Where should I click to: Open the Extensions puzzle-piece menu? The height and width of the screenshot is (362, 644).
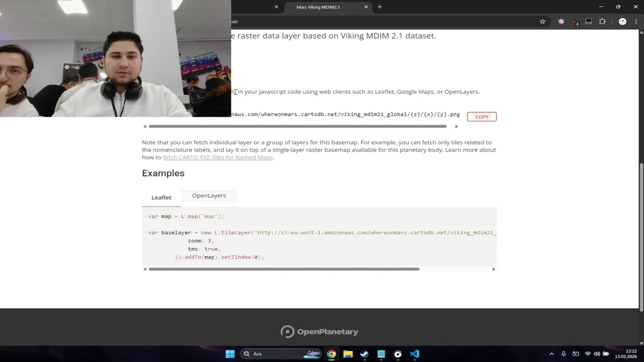click(602, 22)
